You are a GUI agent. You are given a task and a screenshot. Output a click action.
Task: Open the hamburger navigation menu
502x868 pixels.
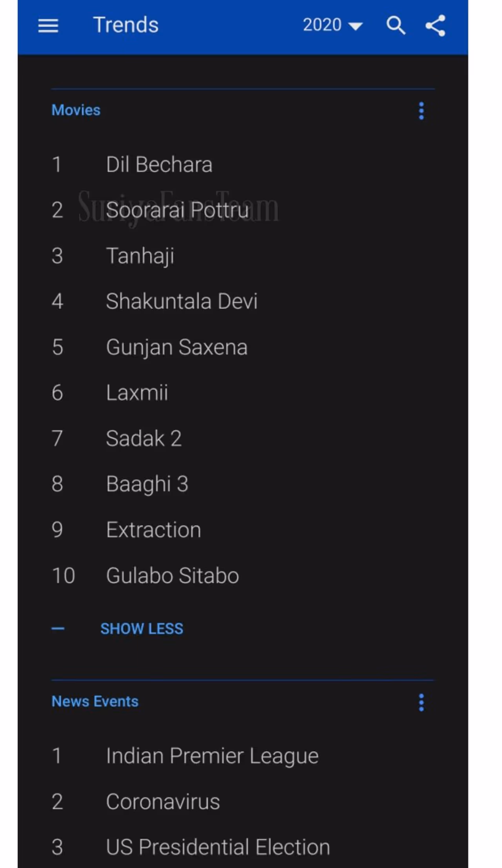[x=48, y=26]
